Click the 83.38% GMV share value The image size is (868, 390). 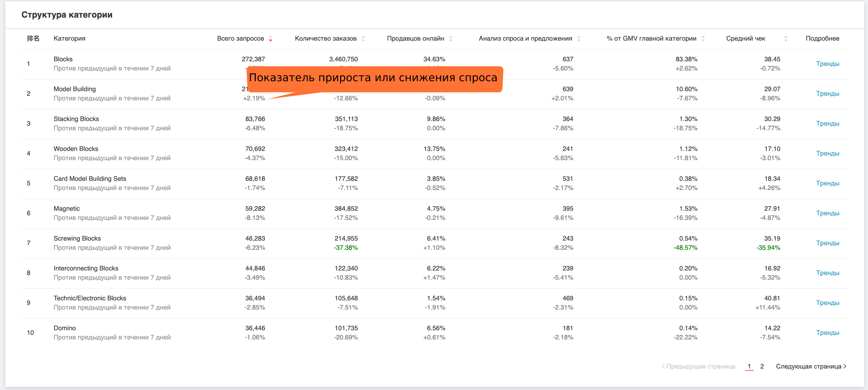coord(687,59)
